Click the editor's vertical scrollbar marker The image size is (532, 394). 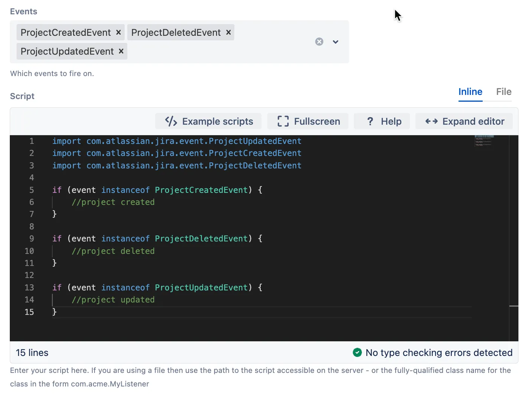(514, 306)
